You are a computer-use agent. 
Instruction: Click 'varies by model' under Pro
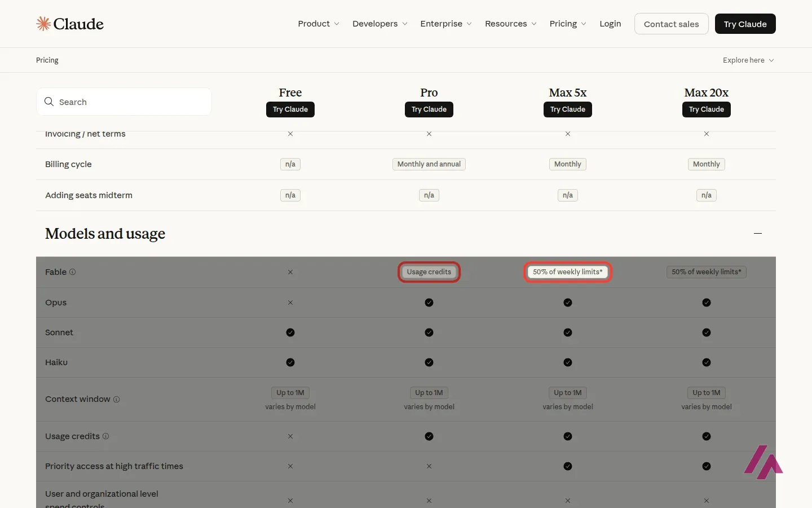429,407
